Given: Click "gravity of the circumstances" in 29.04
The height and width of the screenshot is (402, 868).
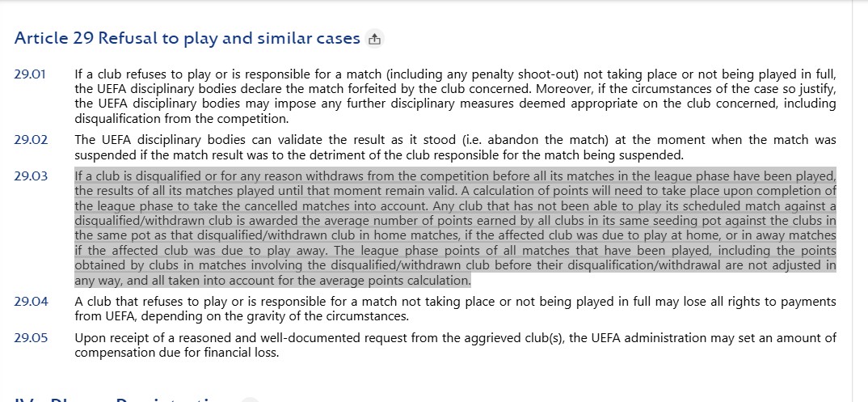Looking at the screenshot, I should 330,316.
